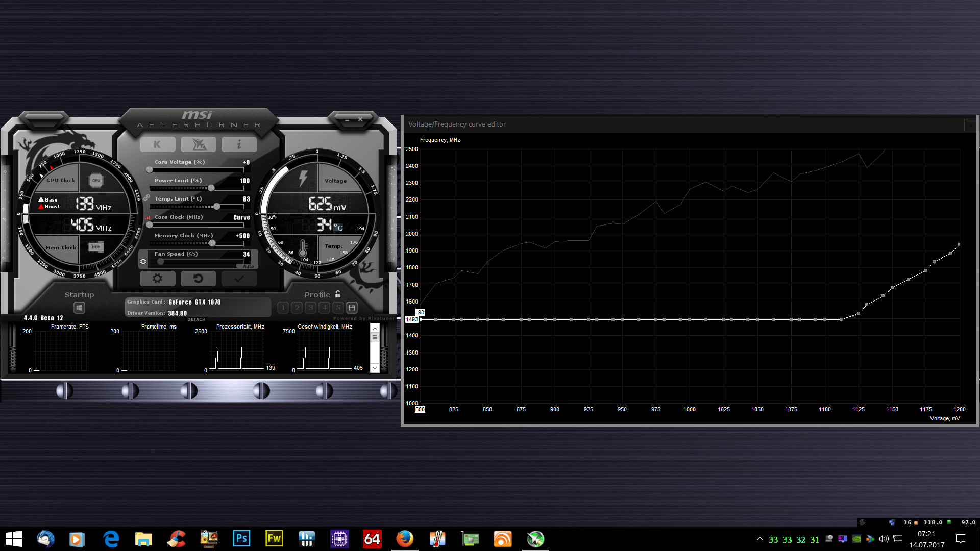Open the Kombustor stress test button
Viewport: 980px width, 551px height.
(x=157, y=145)
